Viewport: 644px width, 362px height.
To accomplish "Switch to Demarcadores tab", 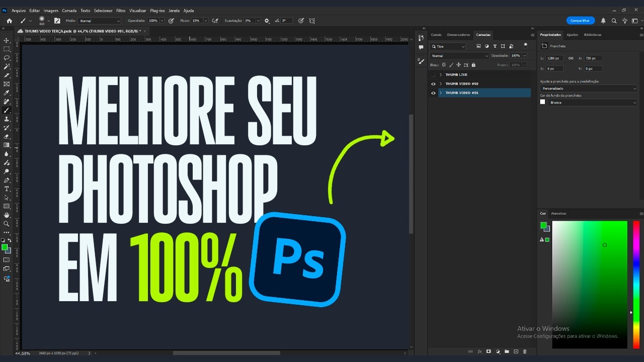I will 458,35.
